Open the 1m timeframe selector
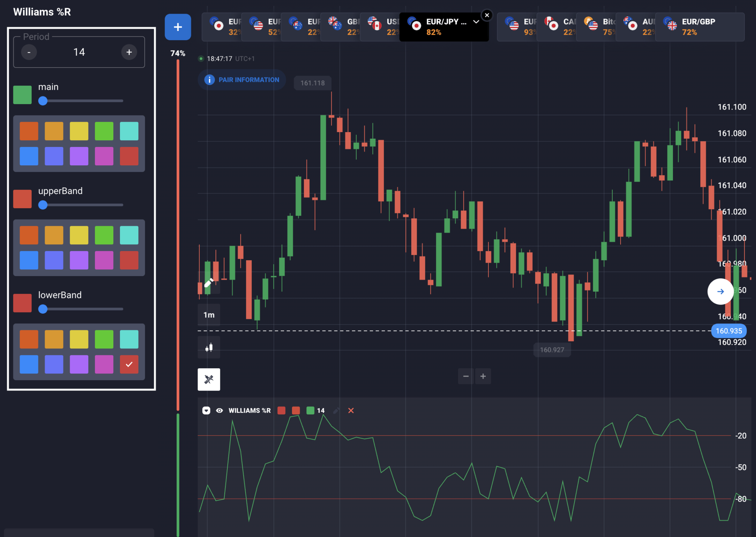The width and height of the screenshot is (756, 537). pyautogui.click(x=209, y=315)
